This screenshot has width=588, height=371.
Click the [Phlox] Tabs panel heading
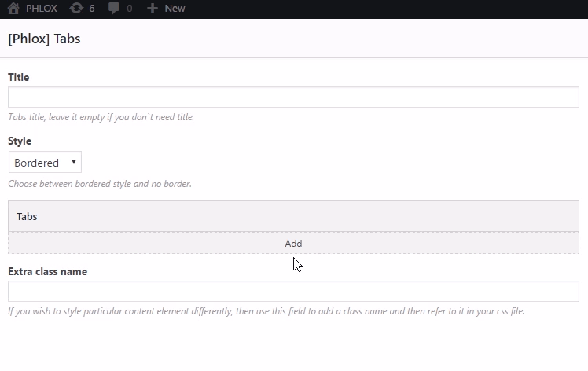tap(44, 39)
